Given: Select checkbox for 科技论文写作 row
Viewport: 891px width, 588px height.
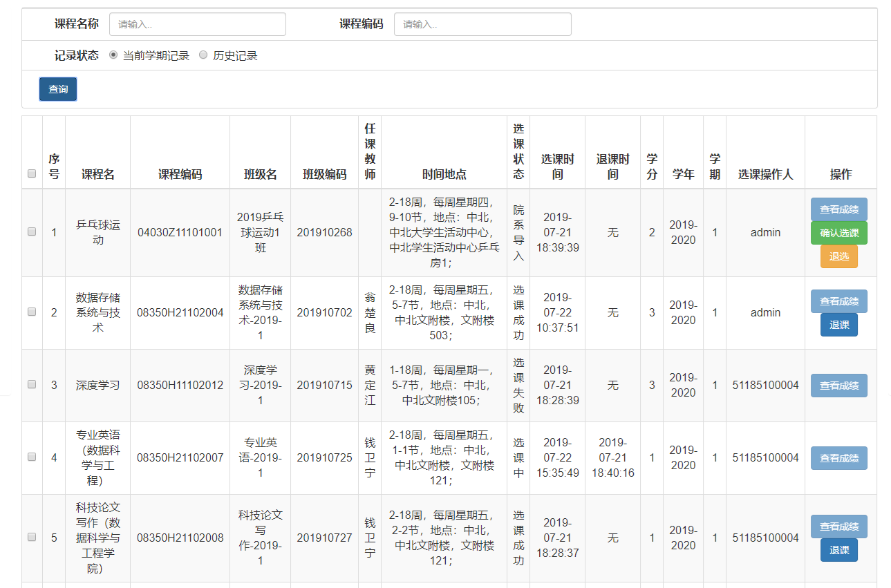Looking at the screenshot, I should pos(32,538).
